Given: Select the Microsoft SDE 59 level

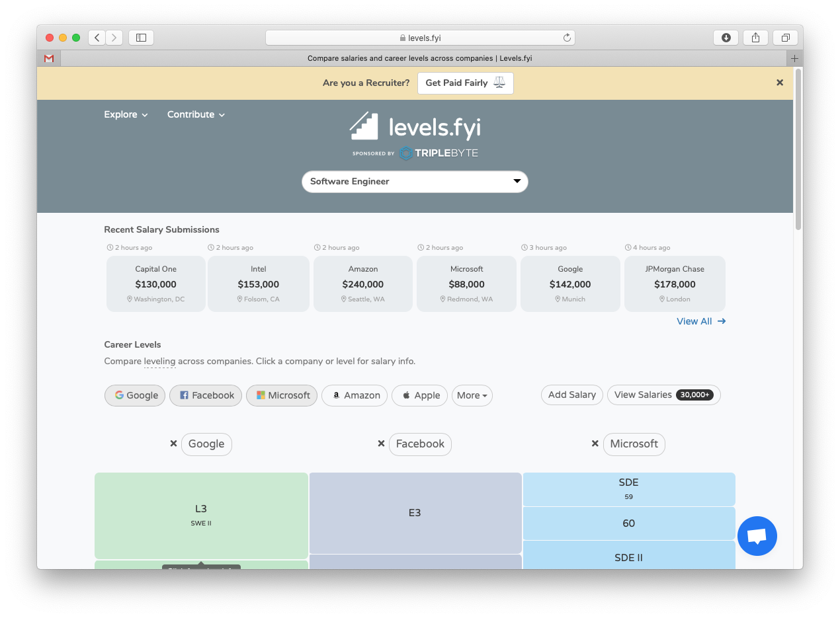Looking at the screenshot, I should [629, 489].
